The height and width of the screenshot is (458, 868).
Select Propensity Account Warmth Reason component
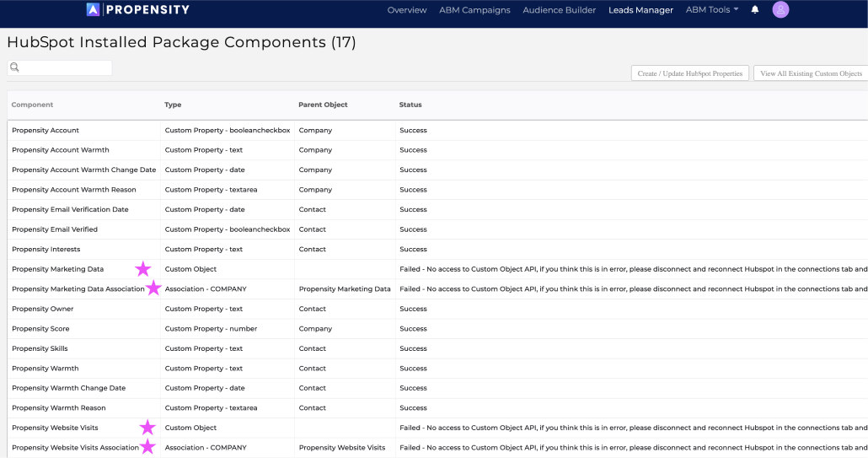73,190
